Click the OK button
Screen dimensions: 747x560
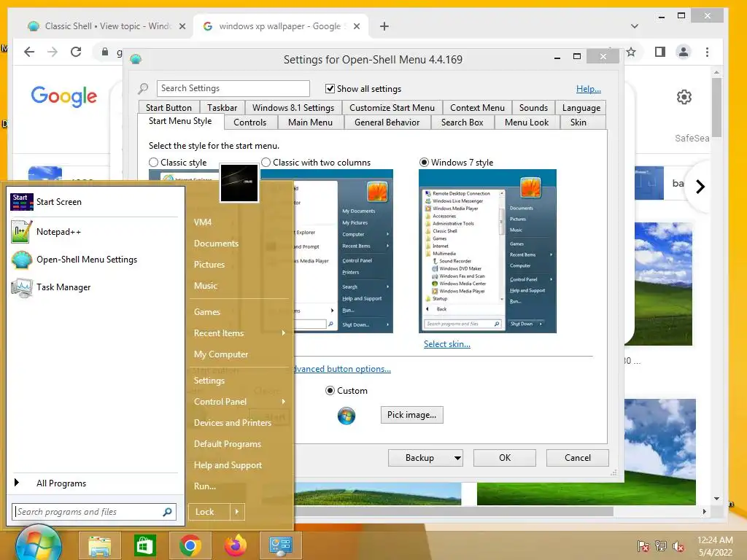click(x=505, y=458)
